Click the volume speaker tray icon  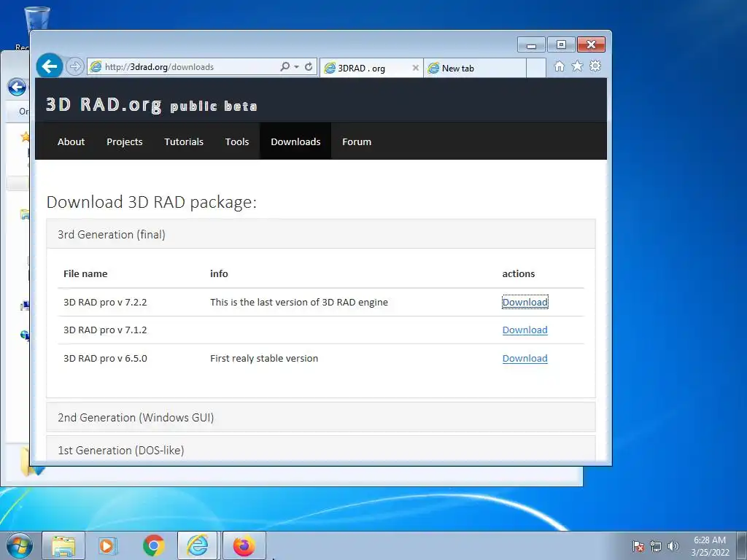pyautogui.click(x=673, y=546)
